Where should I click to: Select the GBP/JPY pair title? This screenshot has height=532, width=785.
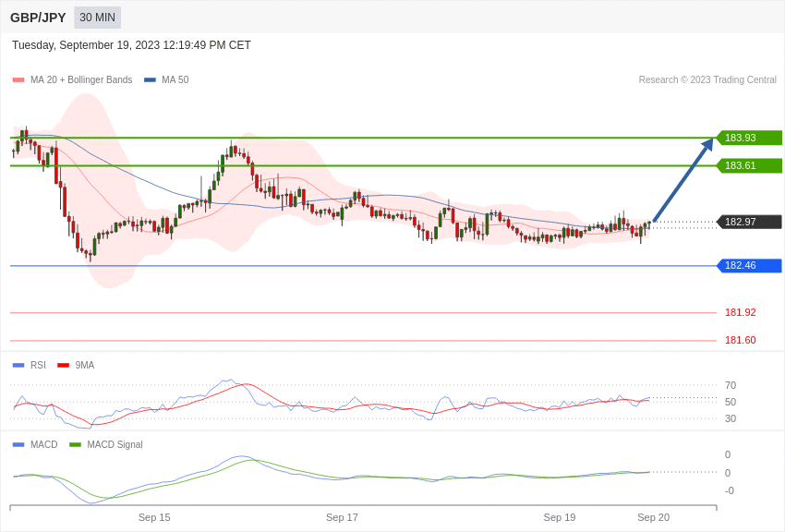point(38,18)
